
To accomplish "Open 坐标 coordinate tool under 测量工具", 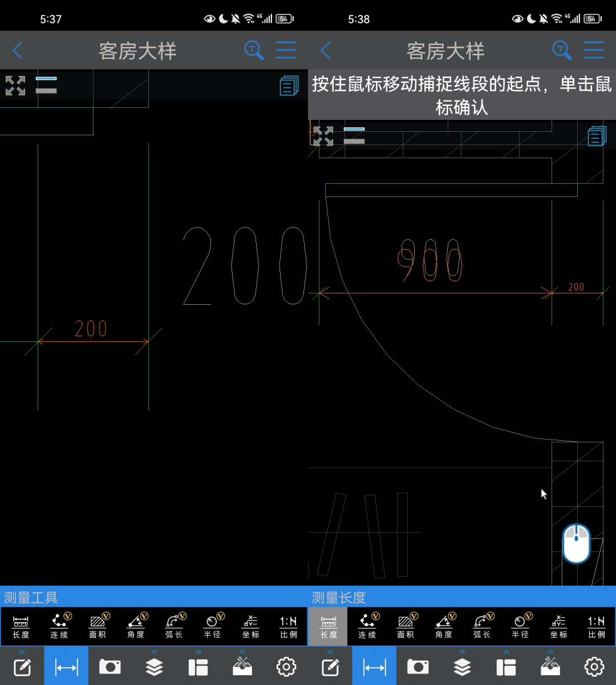I will pos(250,626).
